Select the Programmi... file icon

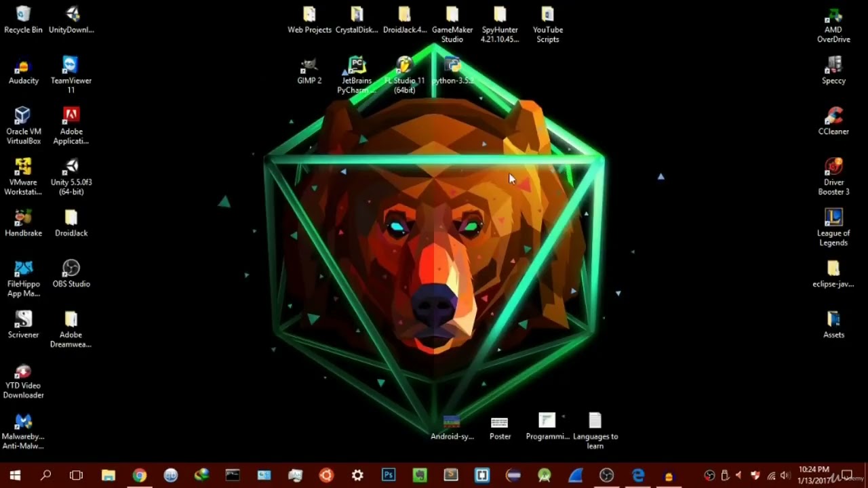[548, 427]
